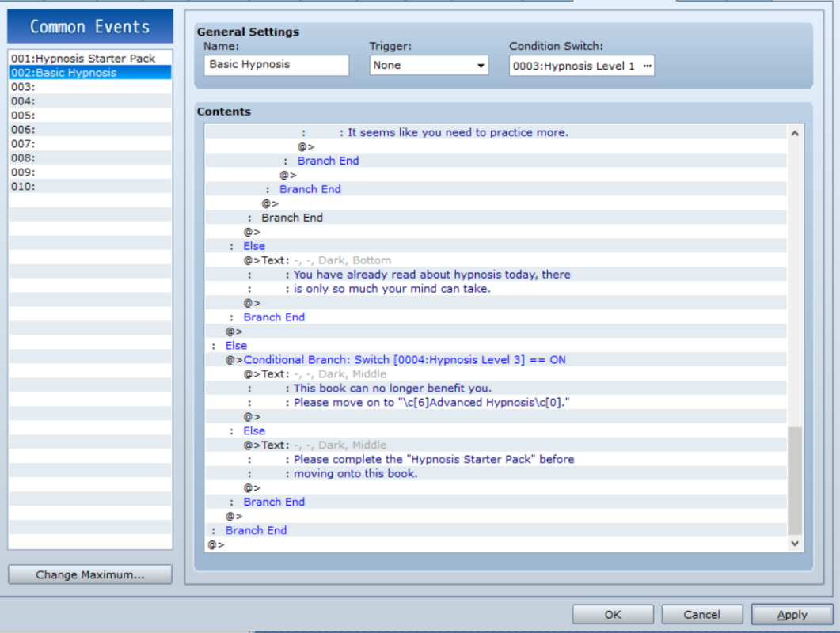Select empty common event slot 004

click(x=90, y=100)
